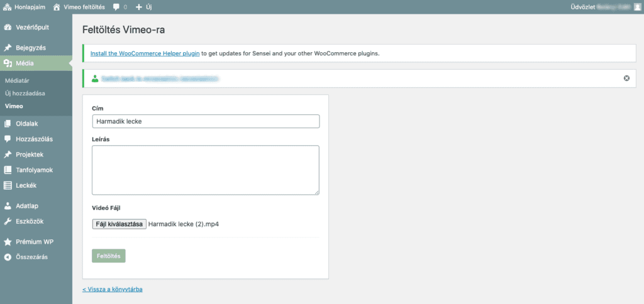This screenshot has height=304, width=644.
Task: Click the pin icon beside Projektek
Action: tap(8, 155)
